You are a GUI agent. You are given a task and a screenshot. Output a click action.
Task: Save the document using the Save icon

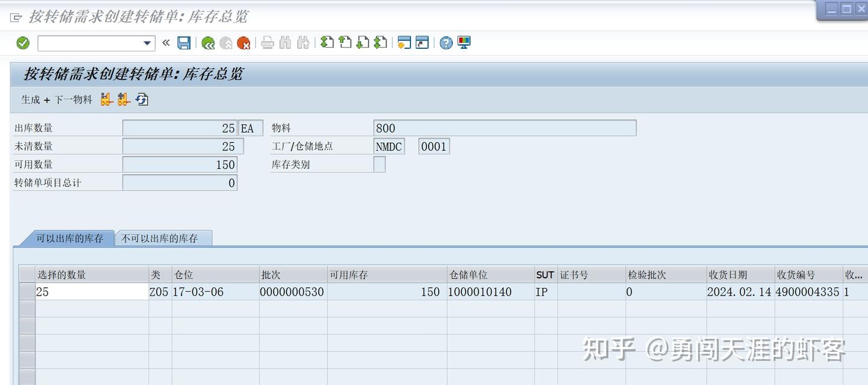point(185,43)
